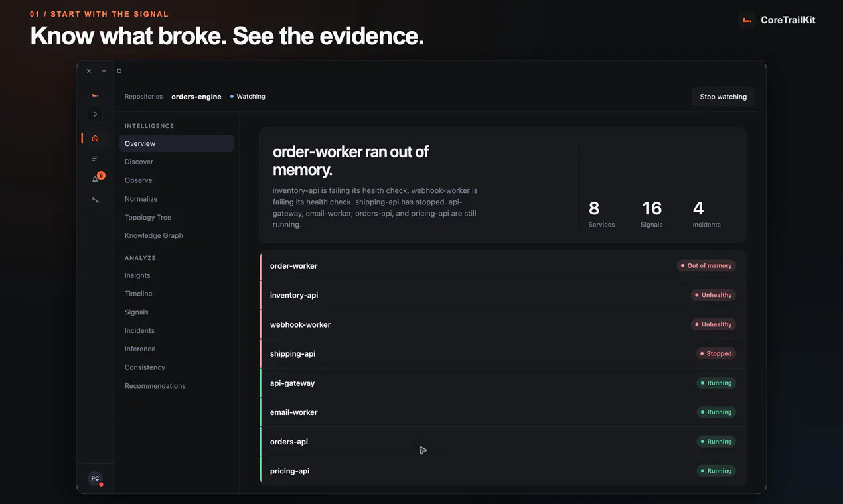This screenshot has width=843, height=504.
Task: Open the Home icon in the sidebar rail
Action: pos(95,138)
